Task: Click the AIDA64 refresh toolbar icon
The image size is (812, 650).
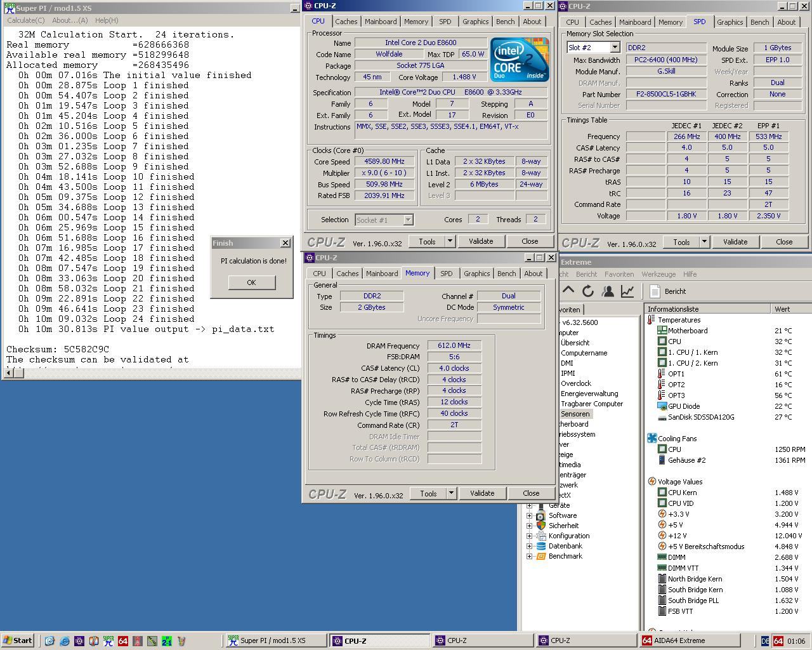Action: pyautogui.click(x=588, y=291)
